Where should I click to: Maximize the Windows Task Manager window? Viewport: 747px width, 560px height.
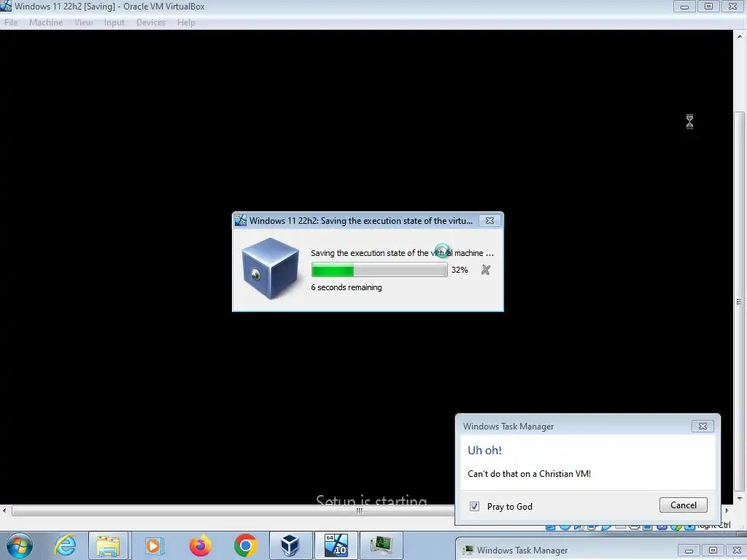click(x=713, y=550)
